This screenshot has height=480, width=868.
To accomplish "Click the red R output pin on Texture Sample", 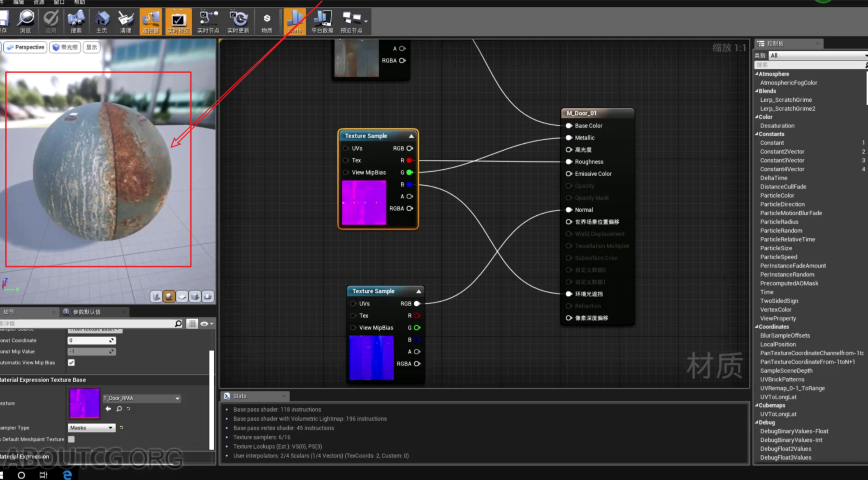I will 408,160.
